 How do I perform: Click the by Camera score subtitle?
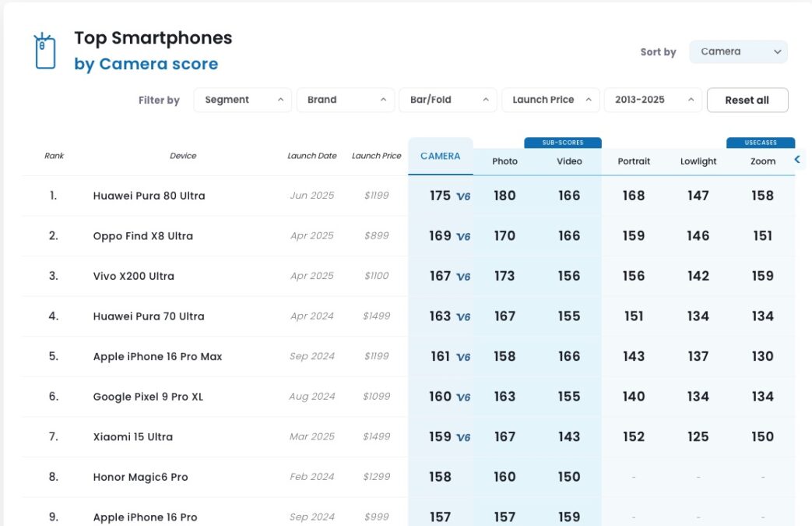146,64
